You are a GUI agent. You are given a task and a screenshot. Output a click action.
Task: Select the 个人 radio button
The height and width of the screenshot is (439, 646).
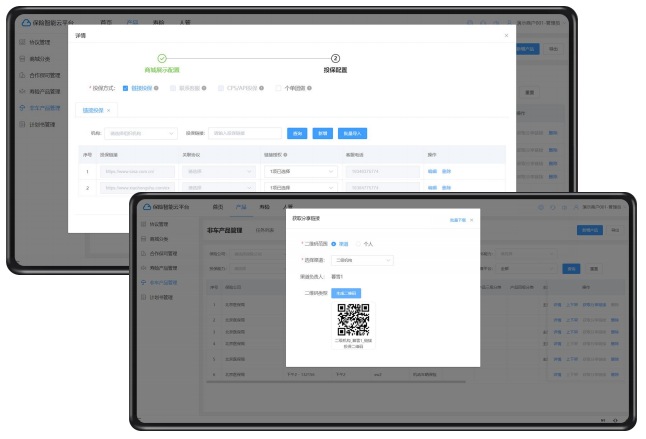358,244
